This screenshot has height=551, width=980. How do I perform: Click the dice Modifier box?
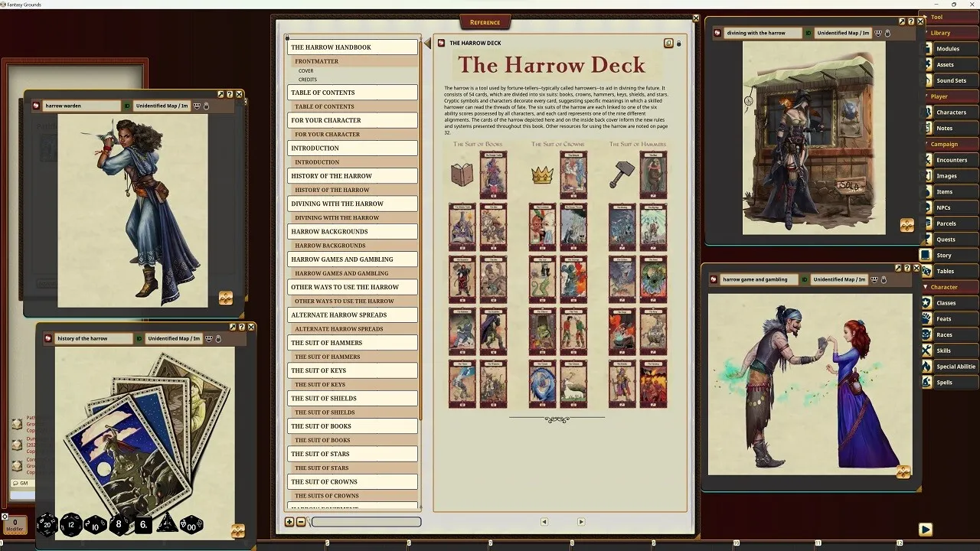[x=15, y=525]
